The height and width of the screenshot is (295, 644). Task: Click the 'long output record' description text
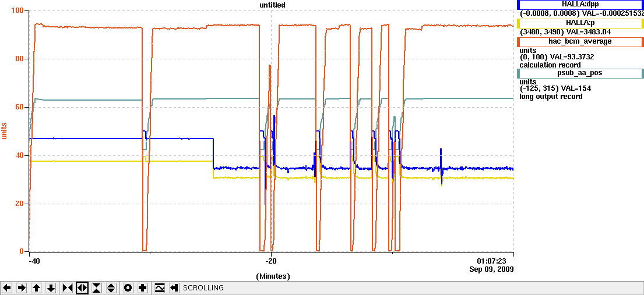(x=551, y=97)
